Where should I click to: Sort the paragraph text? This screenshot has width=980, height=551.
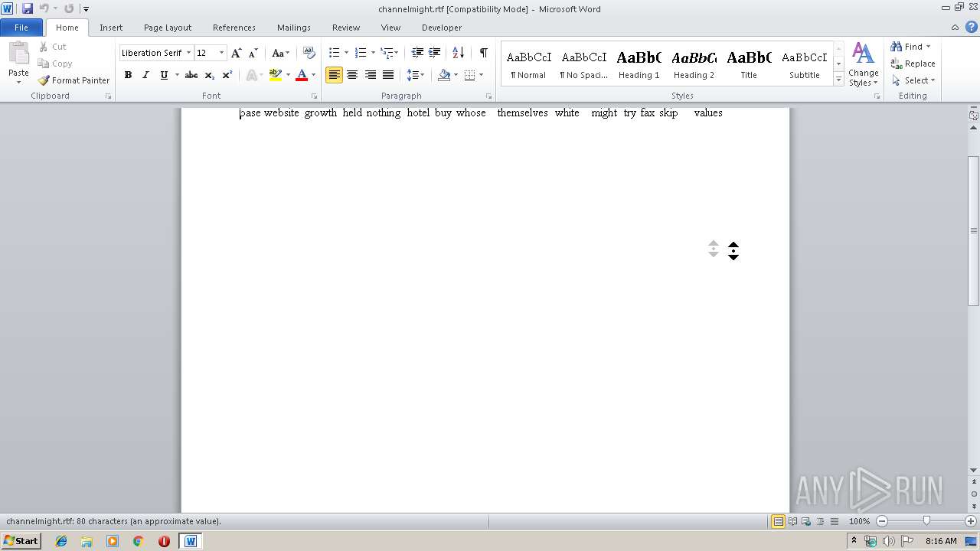(x=458, y=53)
